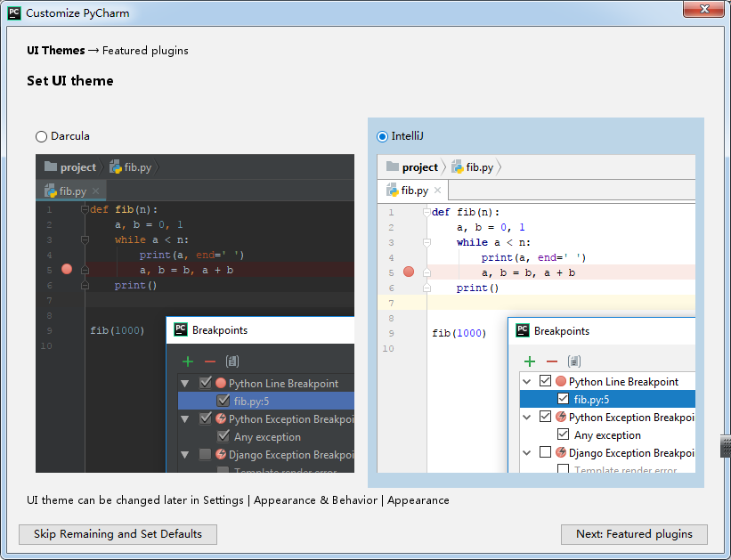The height and width of the screenshot is (560, 731).
Task: Collapse the def fib fold marker in Darcula preview
Action: click(x=85, y=210)
